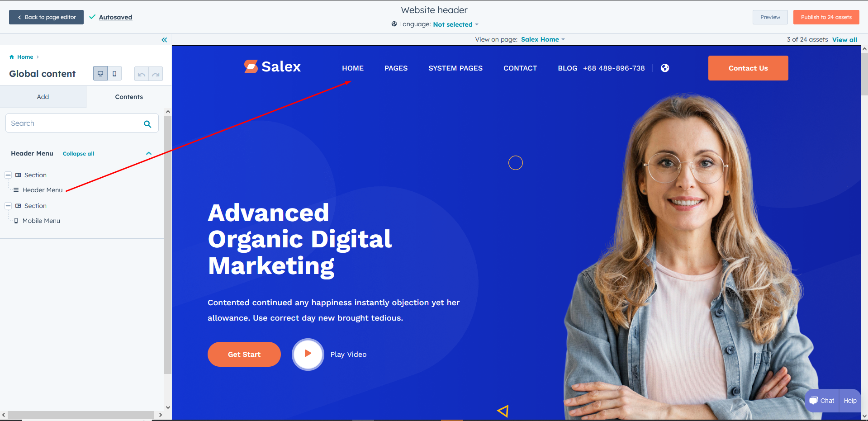Collapse the sidebar with double chevron
Image resolution: width=868 pixels, height=421 pixels.
[164, 40]
